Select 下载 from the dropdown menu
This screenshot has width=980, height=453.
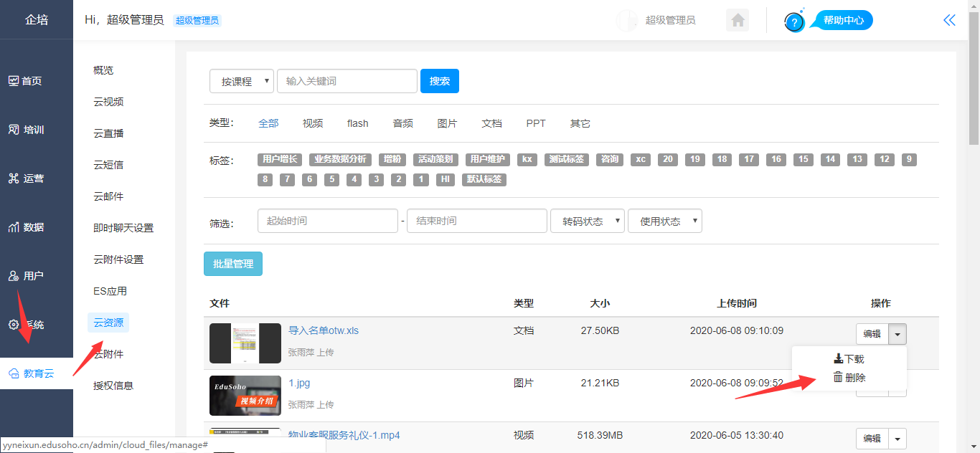849,359
